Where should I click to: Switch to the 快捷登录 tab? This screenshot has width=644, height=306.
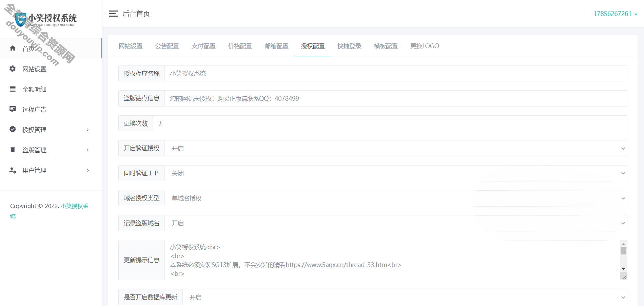[349, 46]
